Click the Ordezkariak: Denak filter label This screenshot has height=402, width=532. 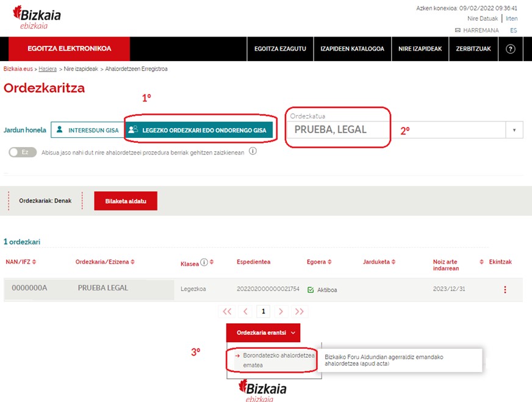click(x=45, y=201)
